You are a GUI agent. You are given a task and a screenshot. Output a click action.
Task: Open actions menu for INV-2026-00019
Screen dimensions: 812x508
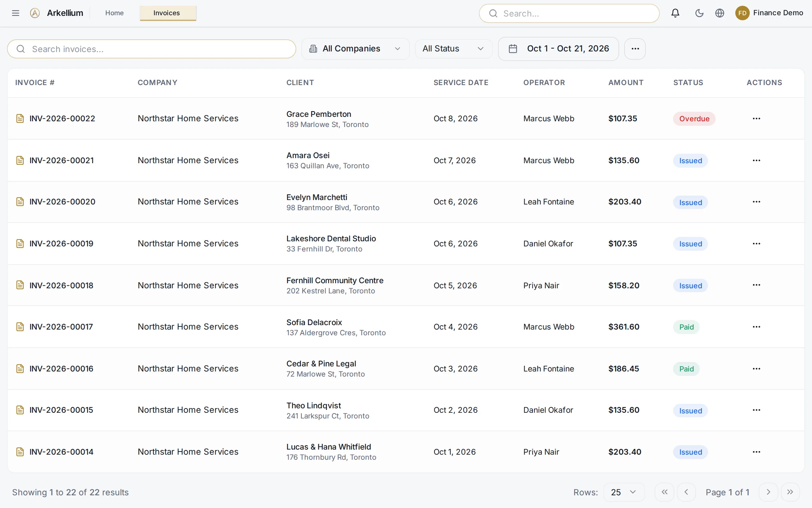click(756, 244)
